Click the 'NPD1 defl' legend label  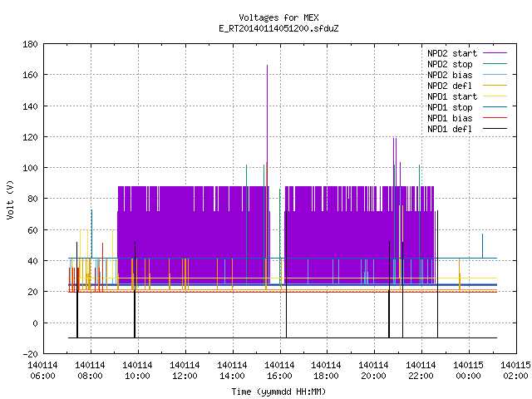[450, 129]
